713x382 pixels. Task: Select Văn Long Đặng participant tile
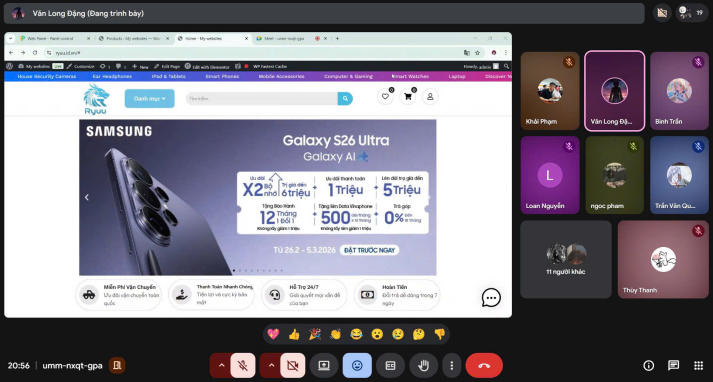tap(614, 90)
